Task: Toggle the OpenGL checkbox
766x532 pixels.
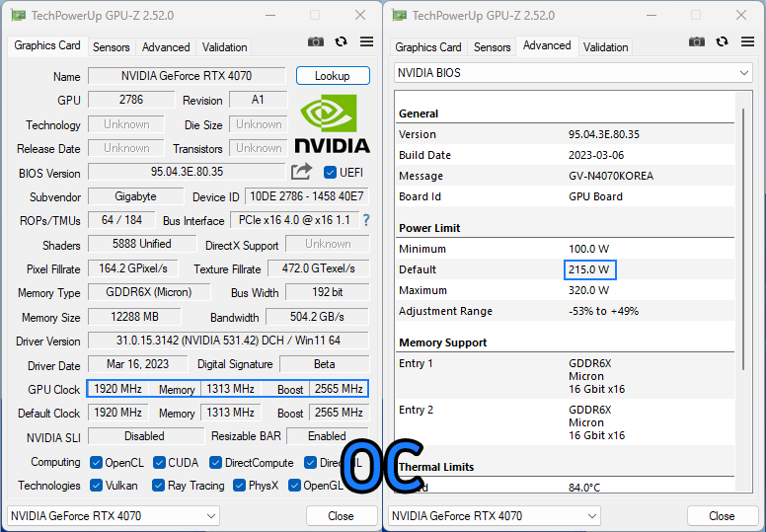Action: tap(294, 486)
